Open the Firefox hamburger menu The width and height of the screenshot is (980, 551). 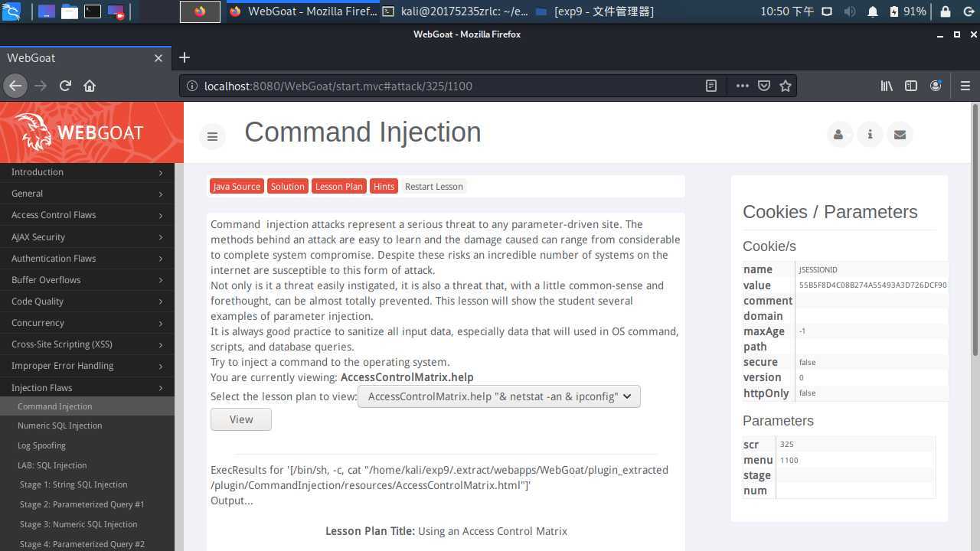coord(965,86)
